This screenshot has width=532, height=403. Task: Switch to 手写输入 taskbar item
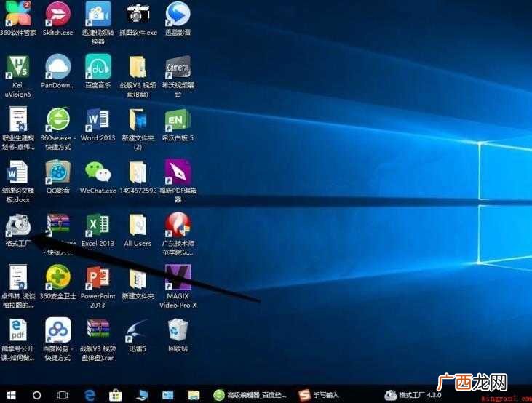pyautogui.click(x=319, y=395)
